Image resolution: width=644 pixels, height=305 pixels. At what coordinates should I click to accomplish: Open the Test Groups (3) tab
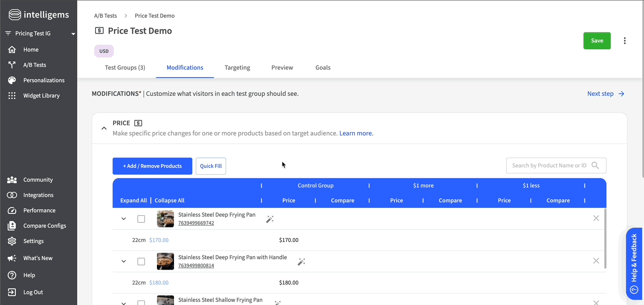tap(125, 67)
